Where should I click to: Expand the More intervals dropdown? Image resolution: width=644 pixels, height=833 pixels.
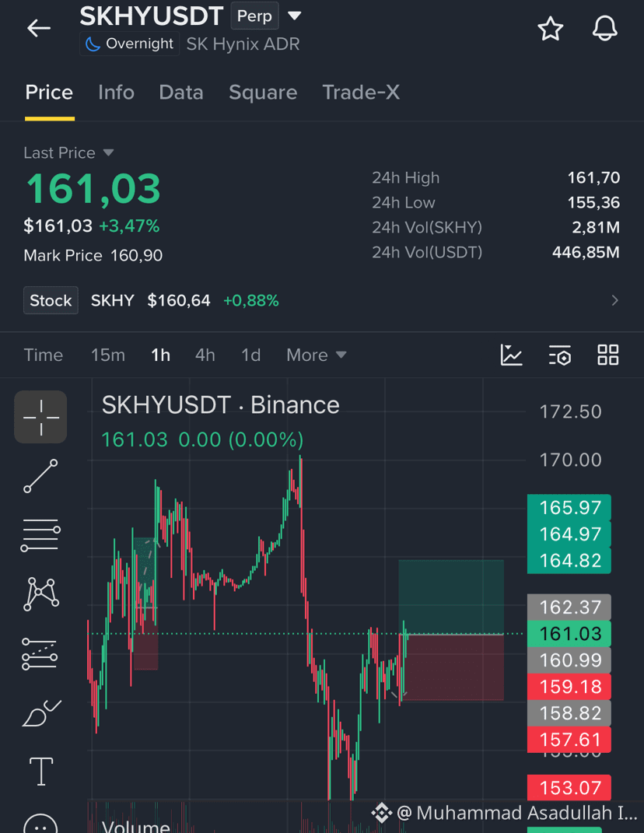[316, 355]
